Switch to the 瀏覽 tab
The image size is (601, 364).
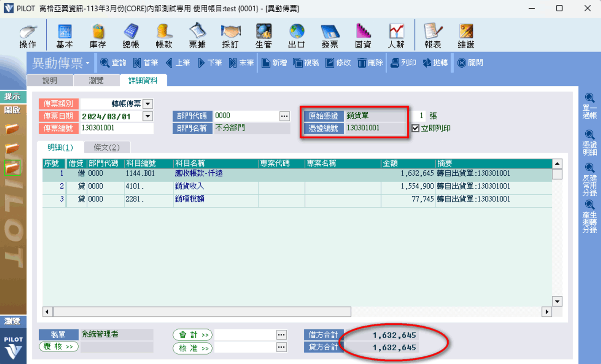click(96, 80)
